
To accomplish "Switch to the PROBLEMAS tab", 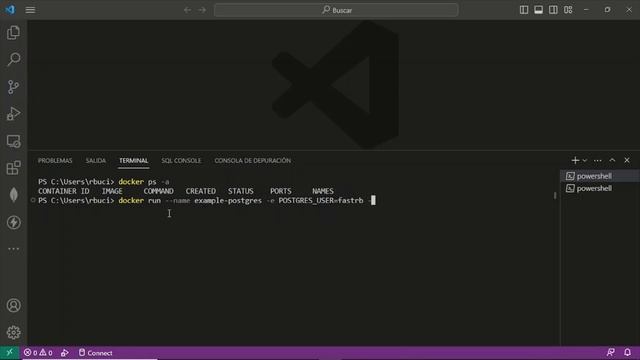I will point(55,160).
